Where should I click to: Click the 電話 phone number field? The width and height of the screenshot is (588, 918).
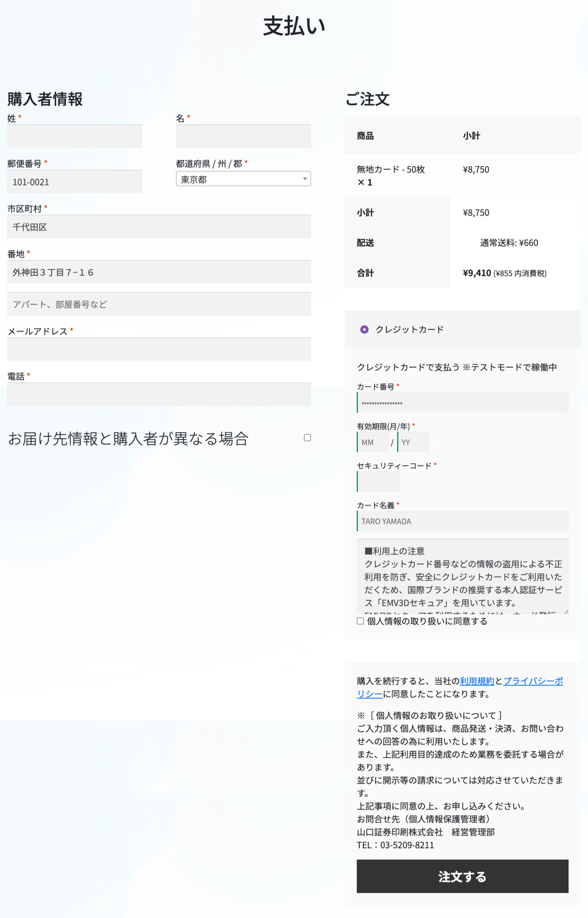click(x=159, y=394)
